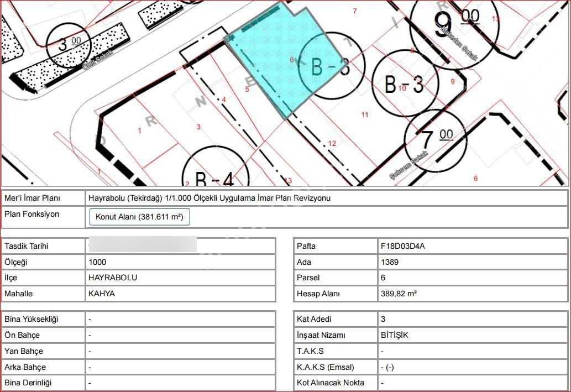Click the 'Ümit Sokak' street label on map
The height and width of the screenshot is (392, 571).
[x=98, y=60]
